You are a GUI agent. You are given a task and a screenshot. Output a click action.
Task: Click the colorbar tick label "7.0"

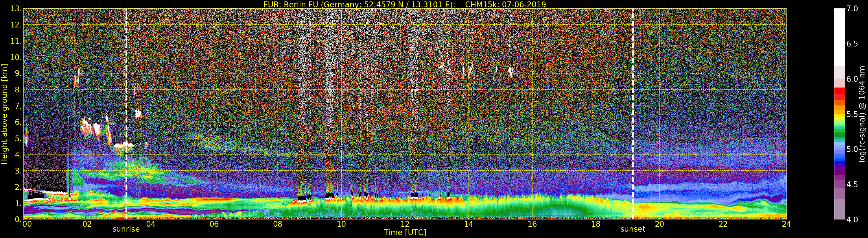click(x=852, y=9)
